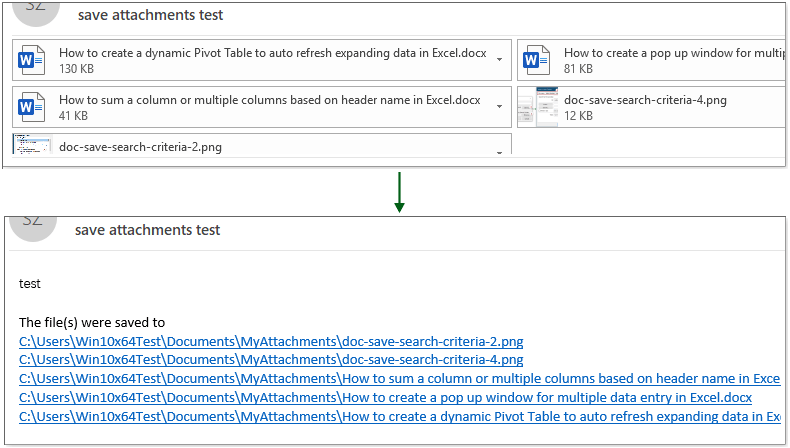Click the word test in the email body
The width and height of the screenshot is (790, 448).
(x=30, y=284)
